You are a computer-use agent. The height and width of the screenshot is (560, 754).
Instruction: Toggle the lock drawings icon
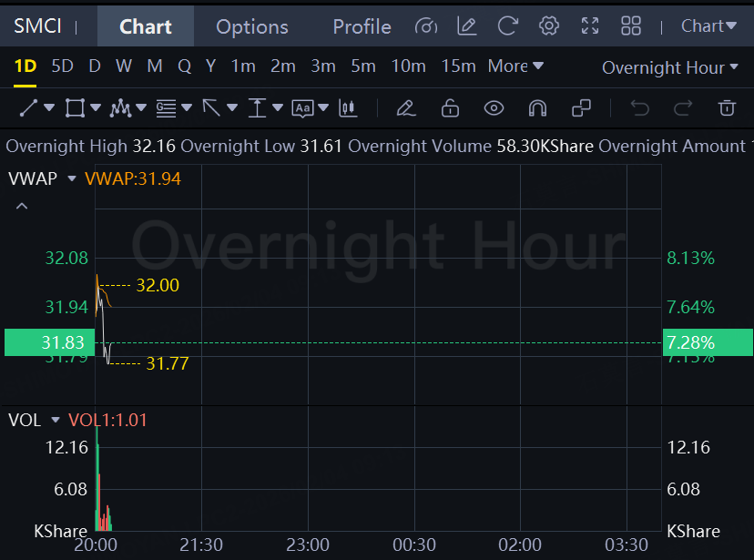click(450, 107)
